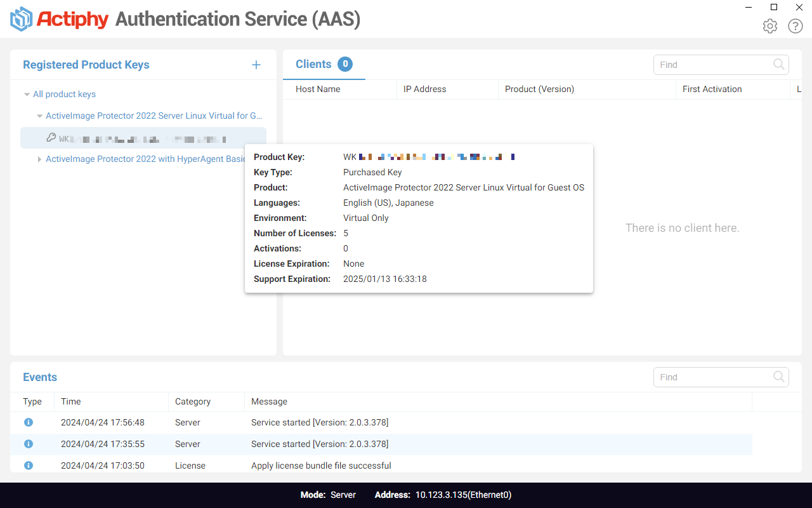Collapse the All product keys tree node
The height and width of the screenshot is (508, 812).
[x=27, y=95]
